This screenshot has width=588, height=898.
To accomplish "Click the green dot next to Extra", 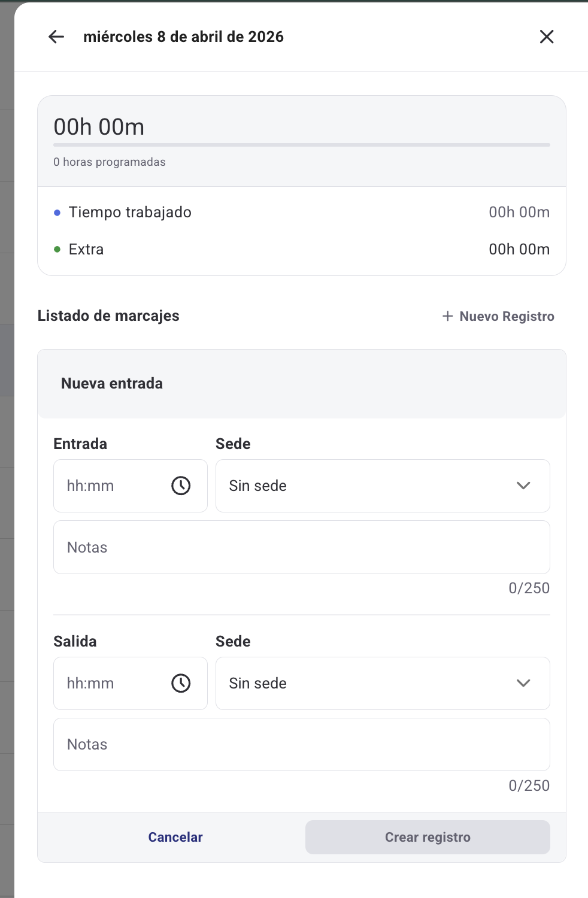I will click(x=57, y=250).
